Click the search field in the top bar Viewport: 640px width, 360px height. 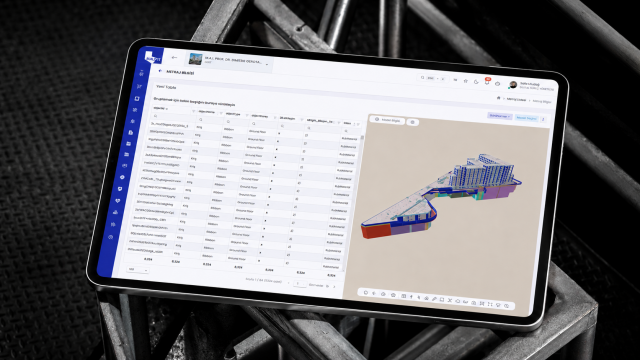433,78
